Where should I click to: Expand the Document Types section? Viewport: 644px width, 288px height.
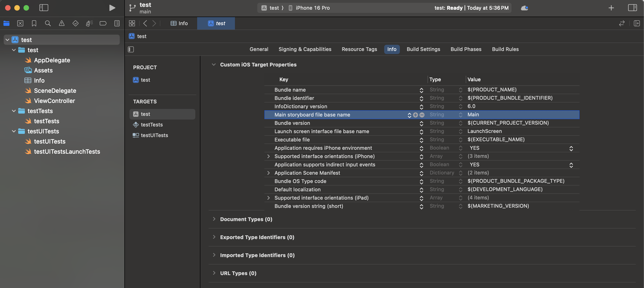214,219
